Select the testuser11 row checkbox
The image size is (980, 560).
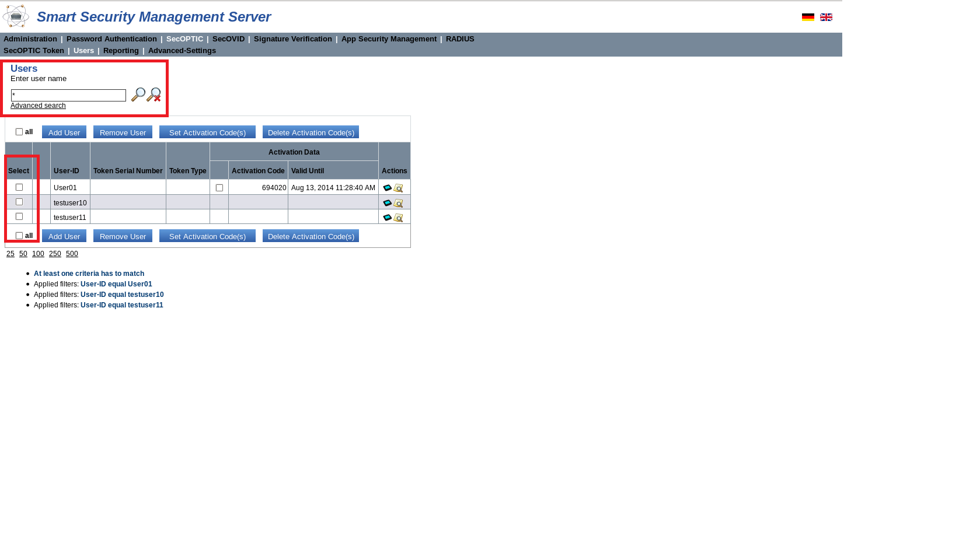pyautogui.click(x=19, y=216)
